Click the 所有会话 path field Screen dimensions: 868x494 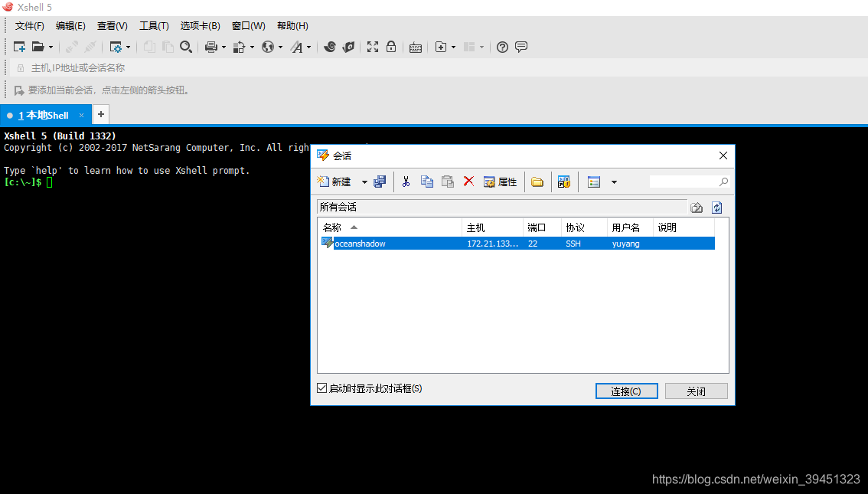point(501,207)
